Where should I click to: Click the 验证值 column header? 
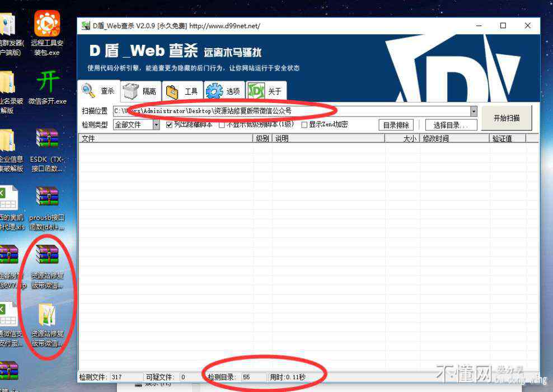point(508,138)
